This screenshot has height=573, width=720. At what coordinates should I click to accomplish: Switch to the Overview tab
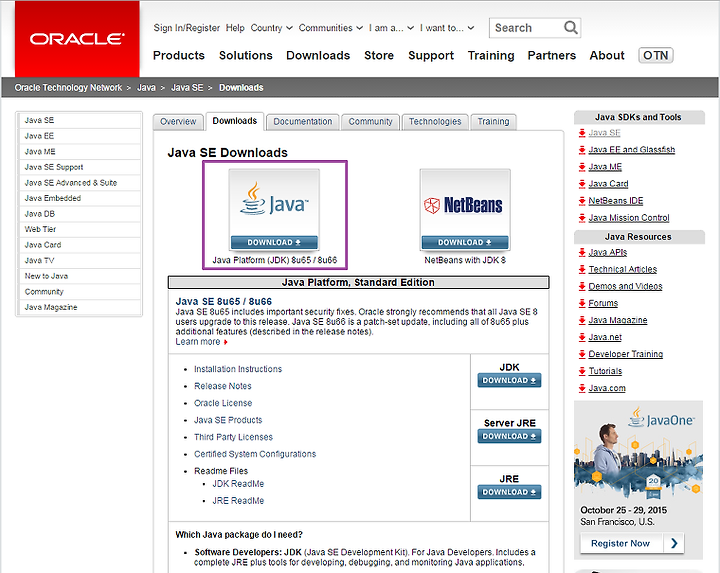coord(178,122)
